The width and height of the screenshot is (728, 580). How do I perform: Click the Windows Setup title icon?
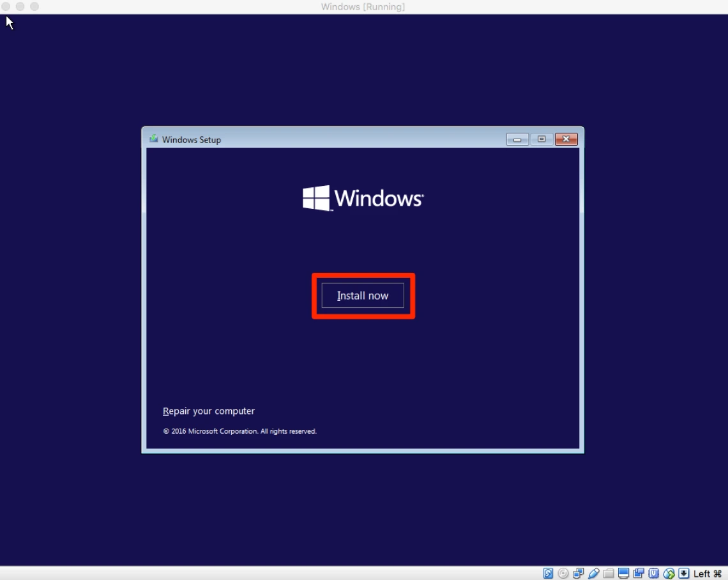pos(154,139)
